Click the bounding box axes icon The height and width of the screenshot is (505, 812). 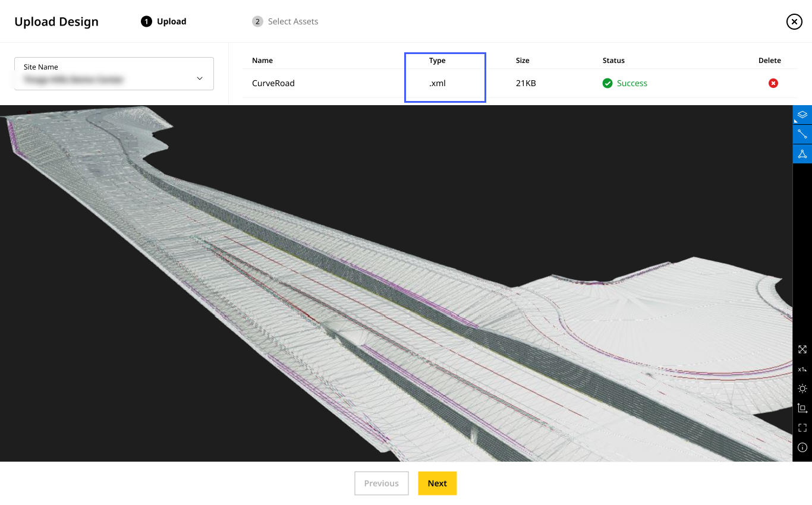point(802,408)
